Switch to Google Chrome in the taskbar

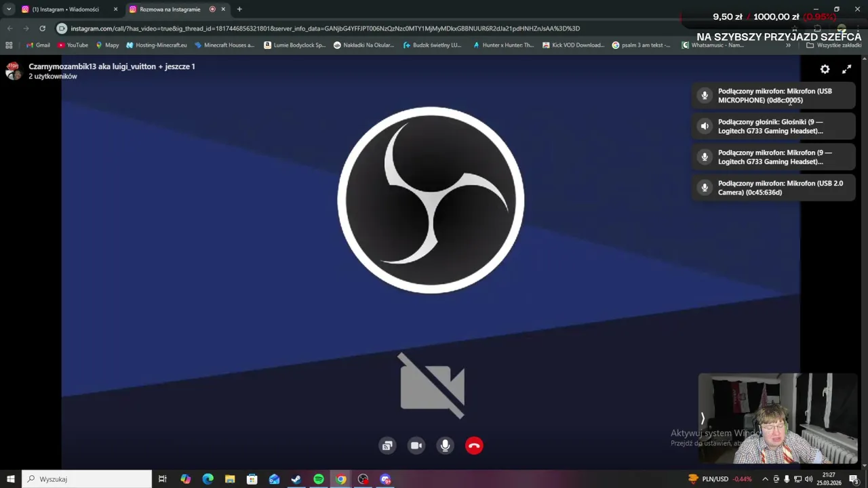tap(341, 479)
